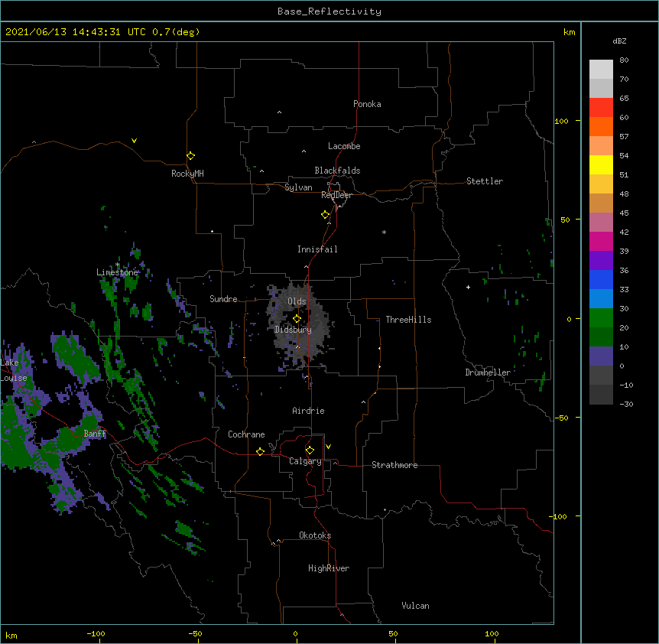Image resolution: width=659 pixels, height=644 pixels.
Task: Click the Didsbury label
Action: coord(294,330)
